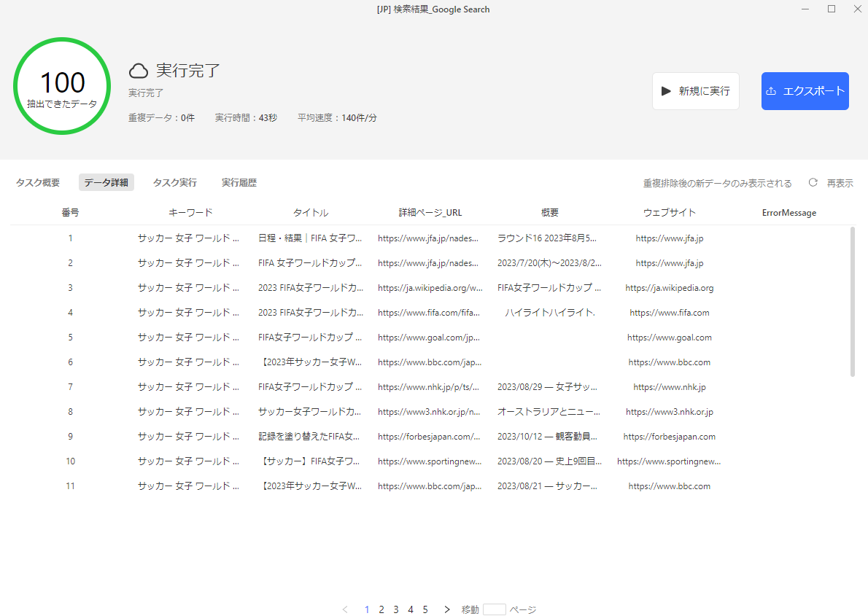Image resolution: width=868 pixels, height=616 pixels.
Task: Click the table's vertical scrollbar
Action: click(x=853, y=302)
